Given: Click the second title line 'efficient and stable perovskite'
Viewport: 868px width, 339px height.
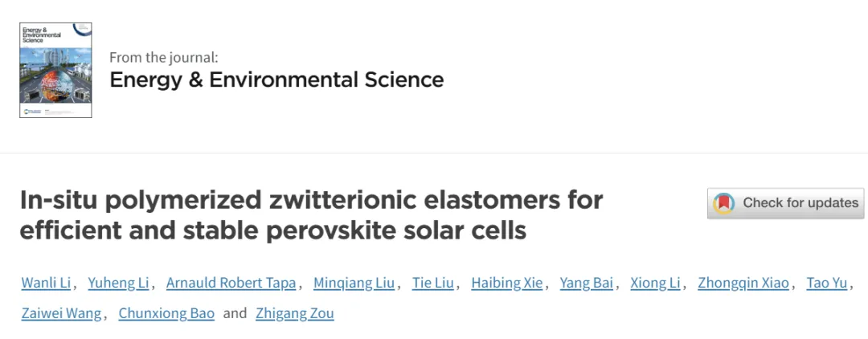Looking at the screenshot, I should [x=273, y=231].
